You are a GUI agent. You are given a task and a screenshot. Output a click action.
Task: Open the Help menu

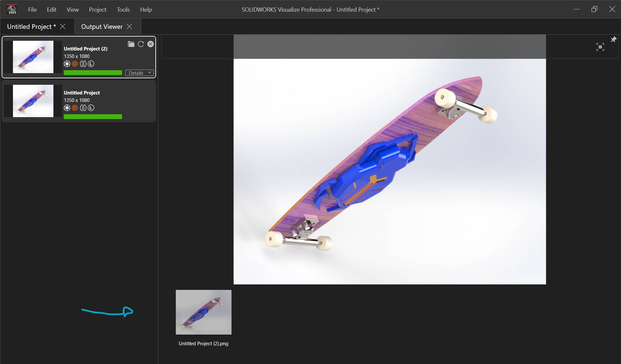[146, 9]
